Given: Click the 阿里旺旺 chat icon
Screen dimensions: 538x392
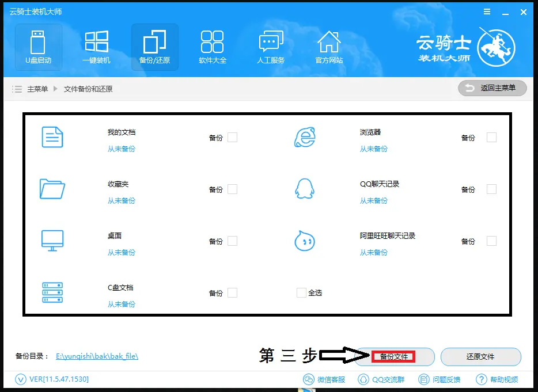Looking at the screenshot, I should [305, 241].
